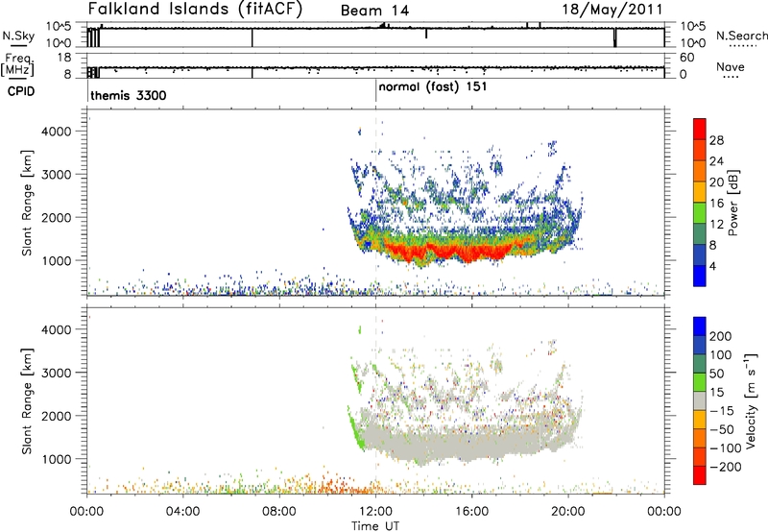Click the '12:00' time axis label
Screen dimensions: 768x532
tap(375, 512)
